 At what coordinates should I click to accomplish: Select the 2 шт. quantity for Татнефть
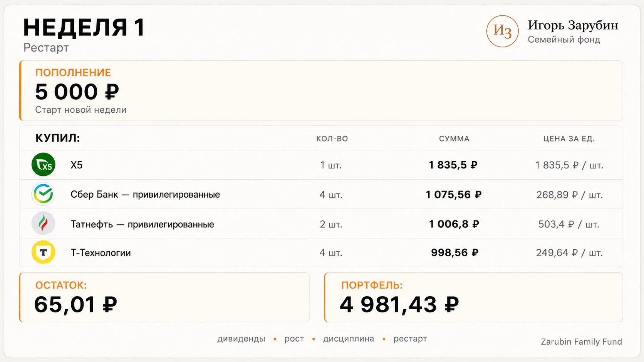pos(331,224)
